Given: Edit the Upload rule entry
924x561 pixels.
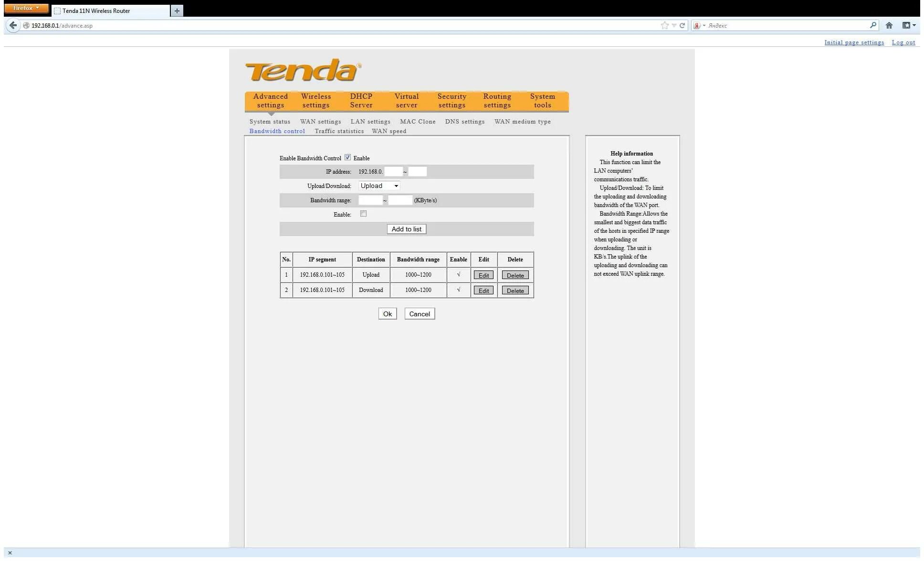Looking at the screenshot, I should (483, 275).
